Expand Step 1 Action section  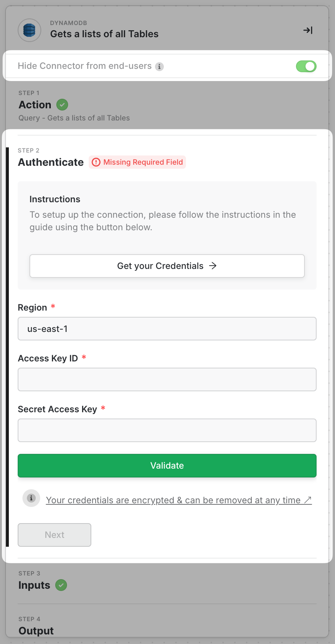(x=35, y=105)
